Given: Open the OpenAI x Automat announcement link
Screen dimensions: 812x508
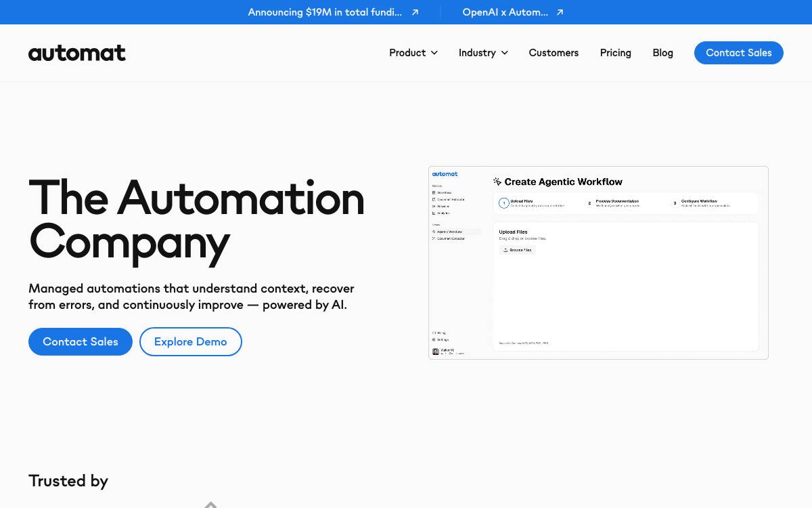Looking at the screenshot, I should point(505,12).
